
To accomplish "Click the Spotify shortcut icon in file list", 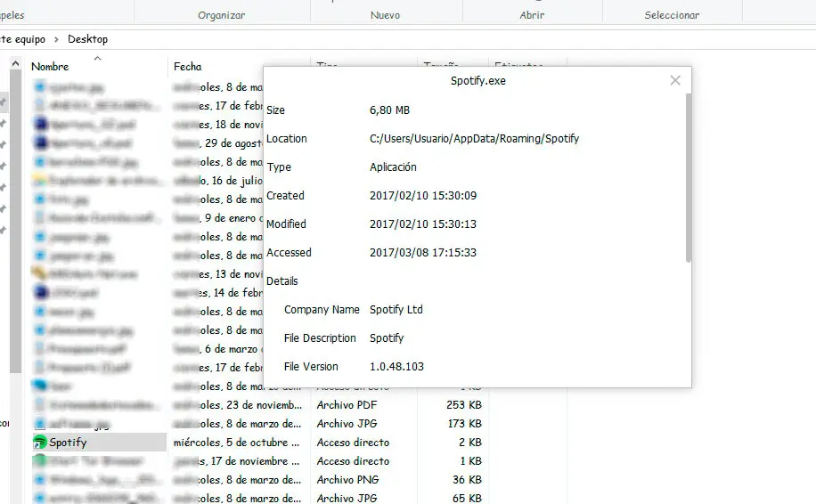I will pos(40,442).
